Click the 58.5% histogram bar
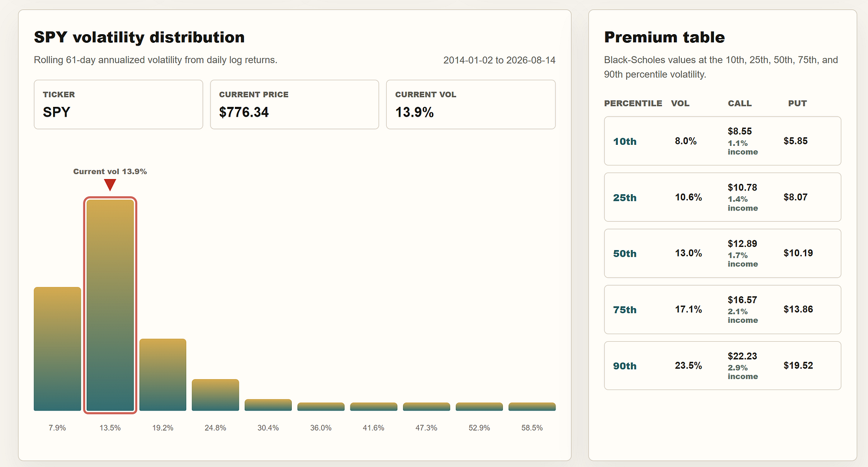The image size is (868, 467). (532, 407)
